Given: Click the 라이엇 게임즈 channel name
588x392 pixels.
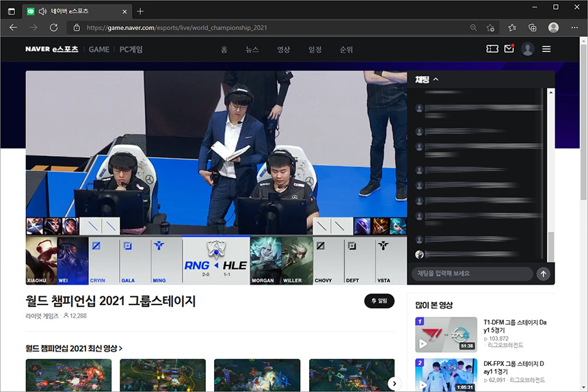Looking at the screenshot, I should [42, 316].
